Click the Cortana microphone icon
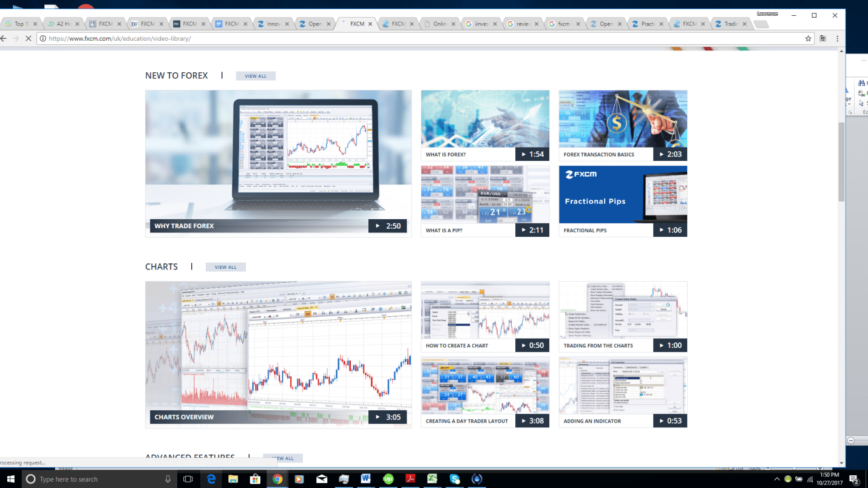 [168, 479]
